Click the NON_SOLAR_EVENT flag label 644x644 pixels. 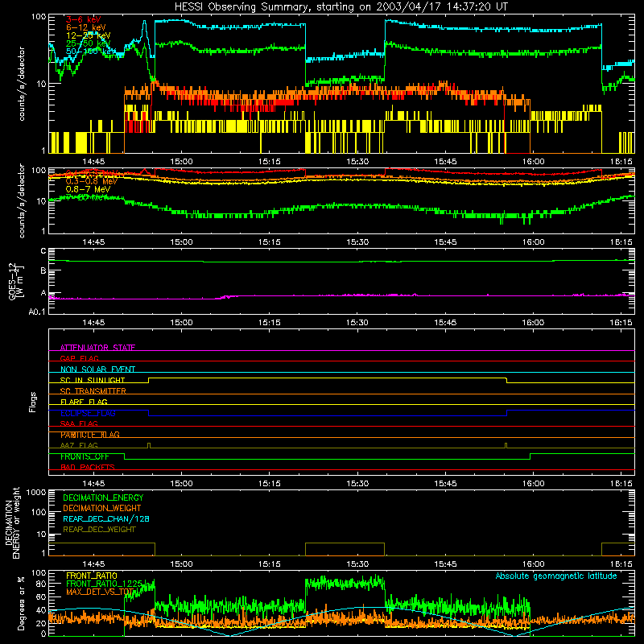pyautogui.click(x=97, y=369)
